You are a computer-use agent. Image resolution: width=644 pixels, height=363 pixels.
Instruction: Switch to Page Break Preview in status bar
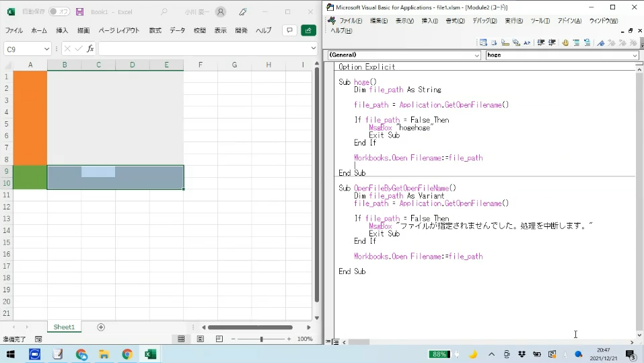pyautogui.click(x=219, y=339)
